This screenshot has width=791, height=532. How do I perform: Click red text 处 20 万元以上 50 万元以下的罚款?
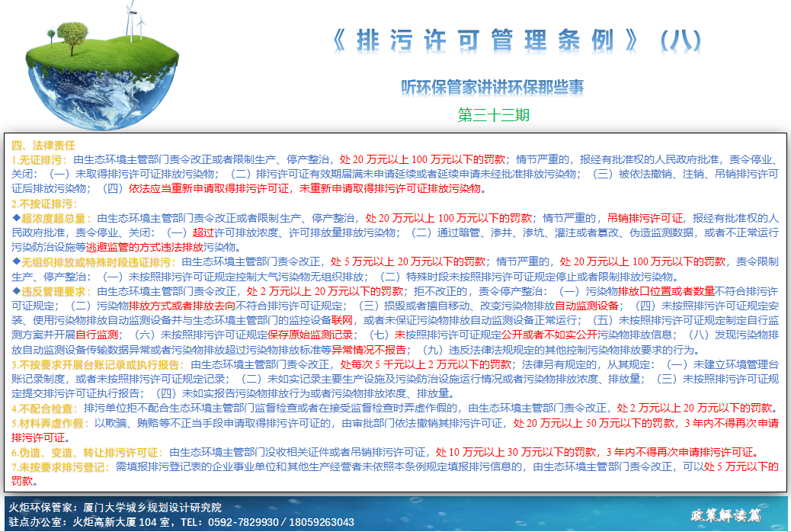tap(593, 423)
